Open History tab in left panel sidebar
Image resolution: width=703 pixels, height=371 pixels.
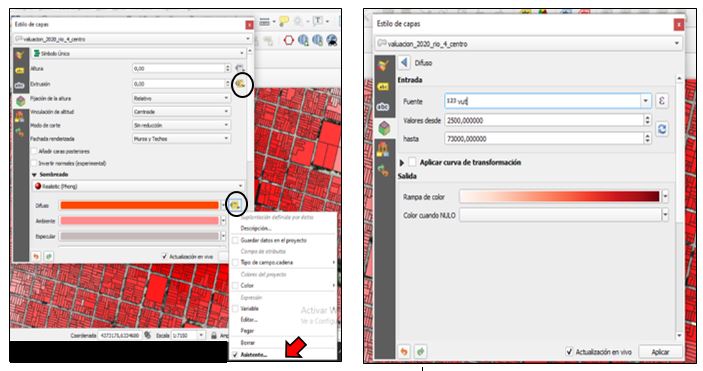pyautogui.click(x=20, y=132)
